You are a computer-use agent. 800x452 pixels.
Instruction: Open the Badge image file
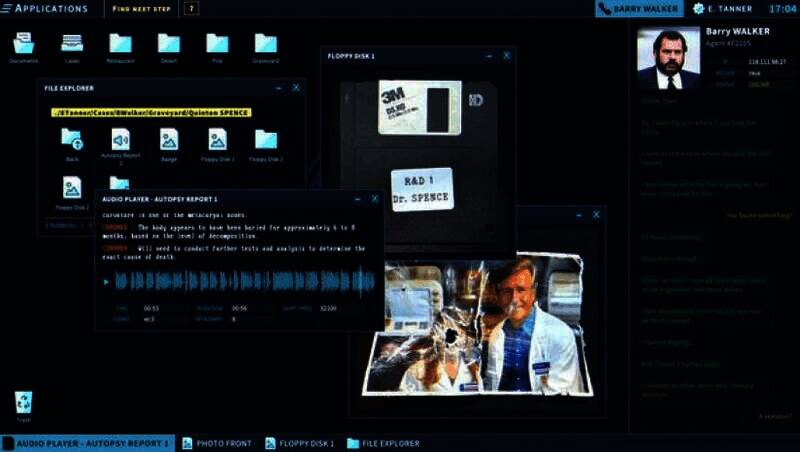[x=169, y=139]
